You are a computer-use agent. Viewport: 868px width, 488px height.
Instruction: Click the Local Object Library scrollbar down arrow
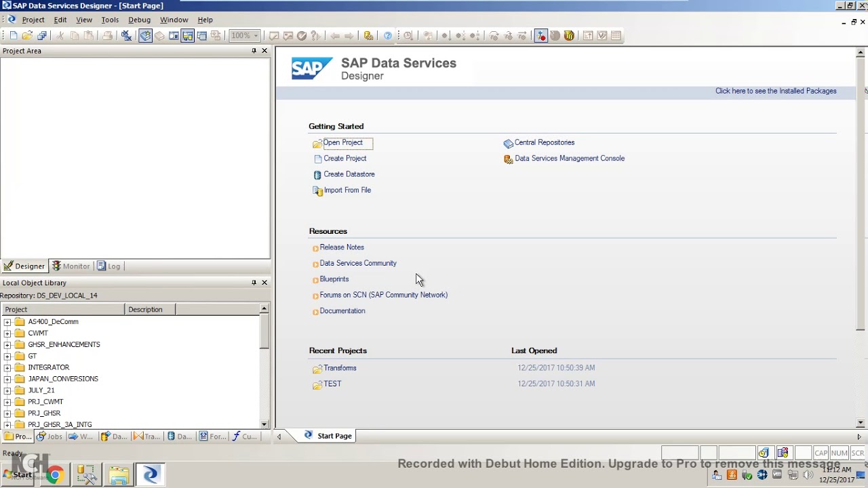click(x=264, y=424)
